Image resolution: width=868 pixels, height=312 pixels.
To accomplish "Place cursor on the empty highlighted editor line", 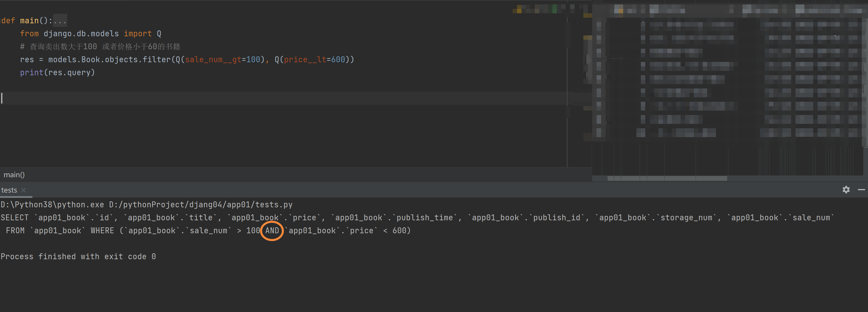I will point(283,98).
